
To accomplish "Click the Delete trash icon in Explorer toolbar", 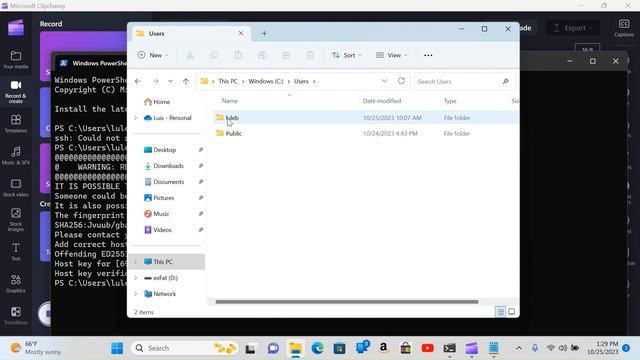I will 310,55.
